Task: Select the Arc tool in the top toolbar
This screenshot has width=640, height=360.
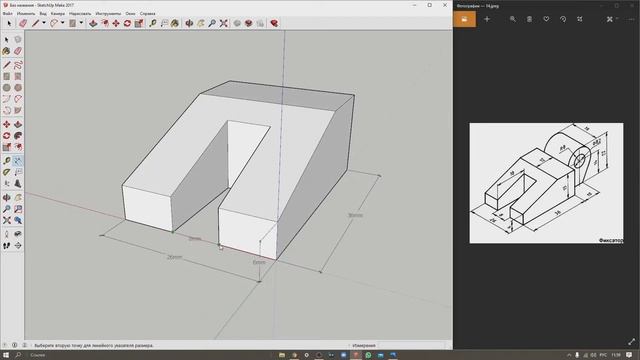Action: click(54, 23)
